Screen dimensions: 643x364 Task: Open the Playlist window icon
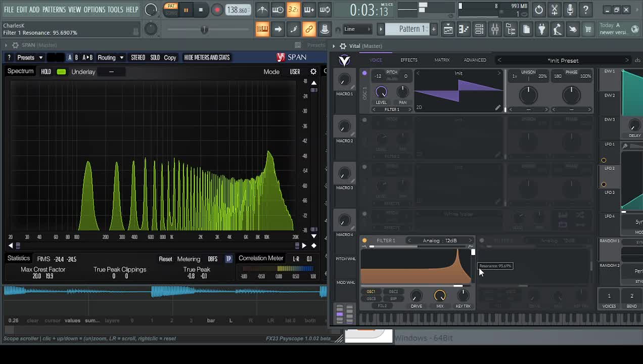[448, 29]
